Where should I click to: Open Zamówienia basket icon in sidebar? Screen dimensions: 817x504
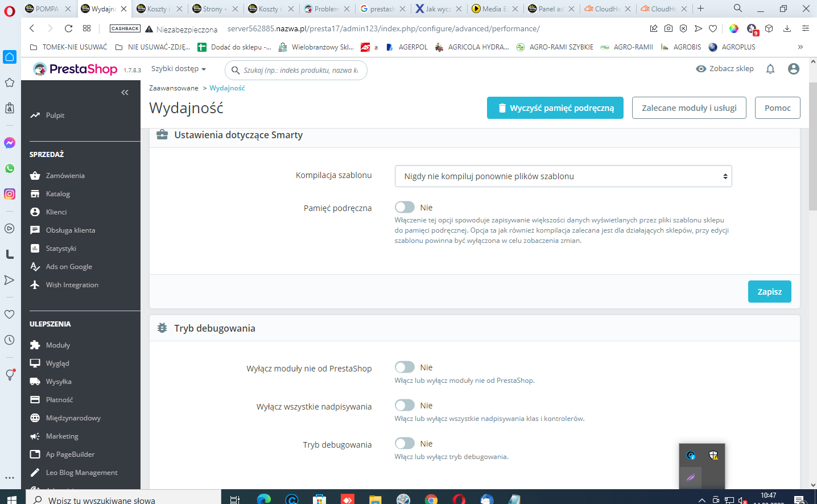[35, 175]
